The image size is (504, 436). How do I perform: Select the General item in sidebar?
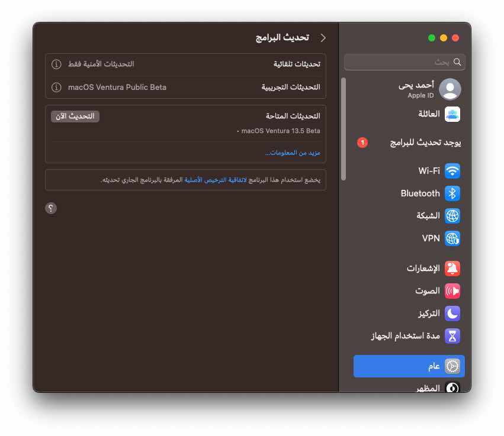point(409,366)
